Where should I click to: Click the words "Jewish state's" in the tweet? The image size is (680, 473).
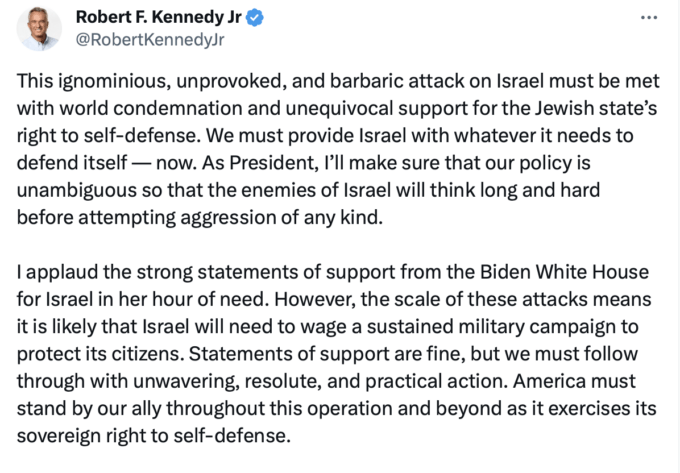pos(596,108)
